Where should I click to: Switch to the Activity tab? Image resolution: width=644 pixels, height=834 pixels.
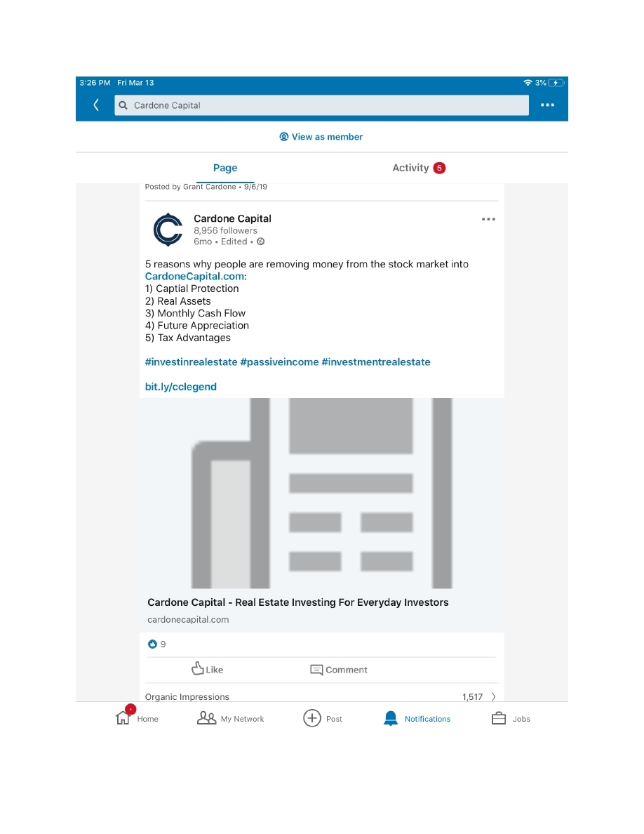point(410,168)
